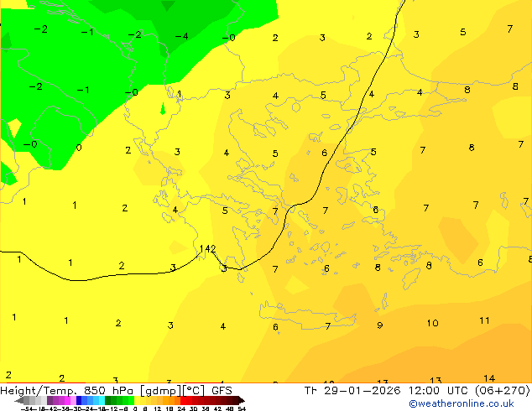
Task: Click the '142' height contour label
Action: [x=207, y=249]
